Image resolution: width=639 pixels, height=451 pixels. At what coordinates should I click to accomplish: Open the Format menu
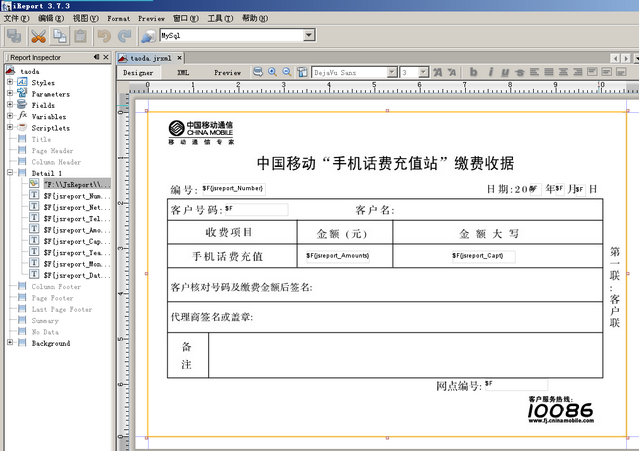coord(119,18)
